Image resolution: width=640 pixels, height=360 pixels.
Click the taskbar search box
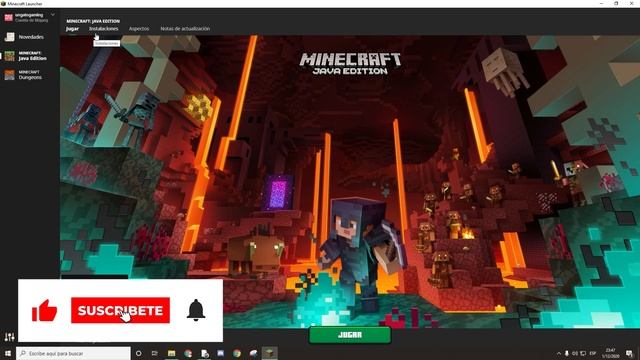coord(73,353)
